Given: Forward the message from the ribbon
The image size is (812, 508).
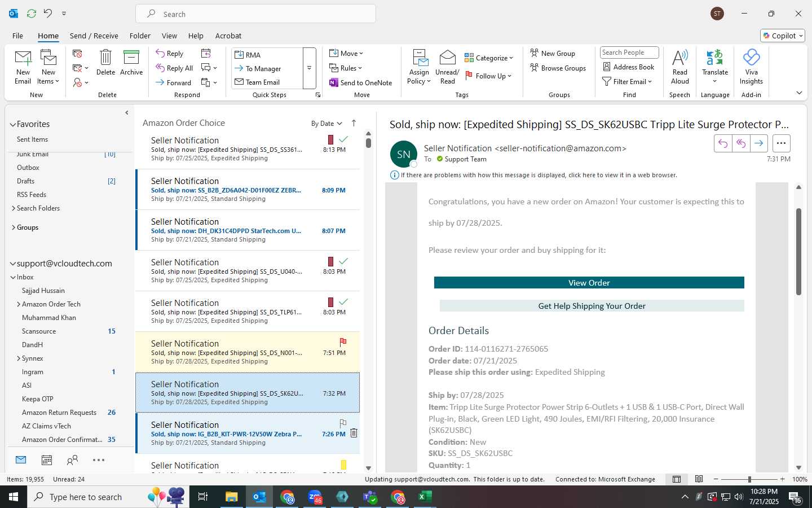Looking at the screenshot, I should coord(174,82).
